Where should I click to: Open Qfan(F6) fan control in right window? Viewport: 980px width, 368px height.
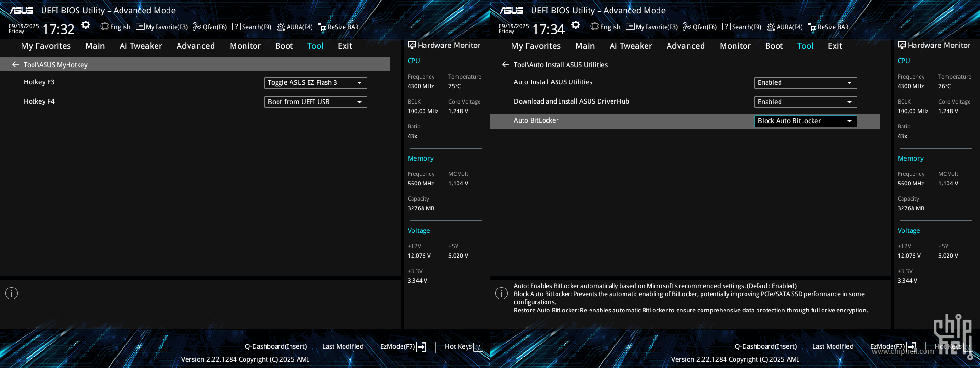point(700,27)
